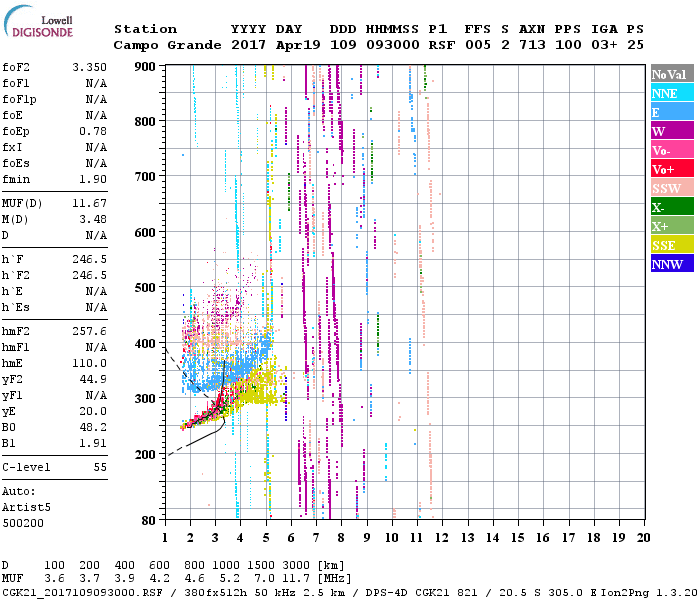This screenshot has width=700, height=600.
Task: Click the Artist5 auto-scaling label
Action: tap(26, 507)
